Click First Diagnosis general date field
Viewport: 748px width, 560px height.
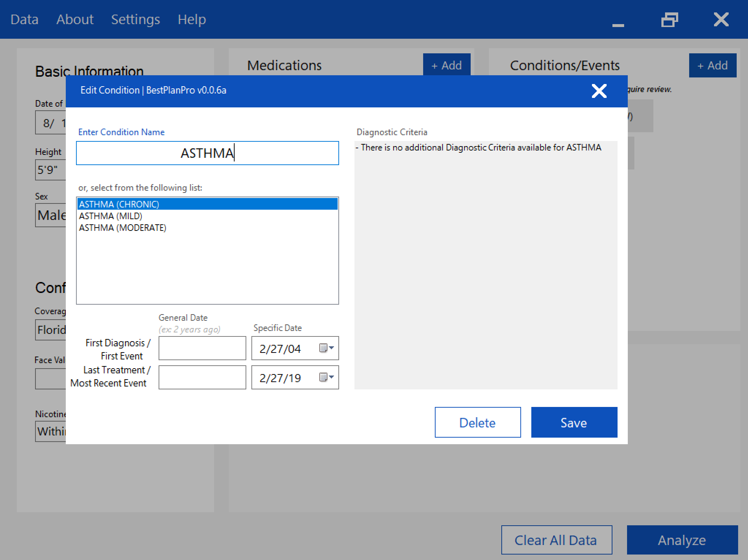click(x=202, y=348)
